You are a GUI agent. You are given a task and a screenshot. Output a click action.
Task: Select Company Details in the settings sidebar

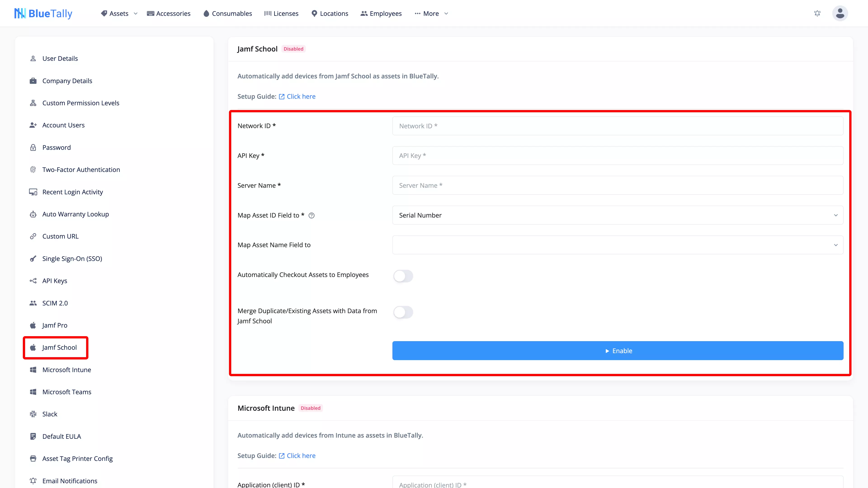click(x=67, y=81)
